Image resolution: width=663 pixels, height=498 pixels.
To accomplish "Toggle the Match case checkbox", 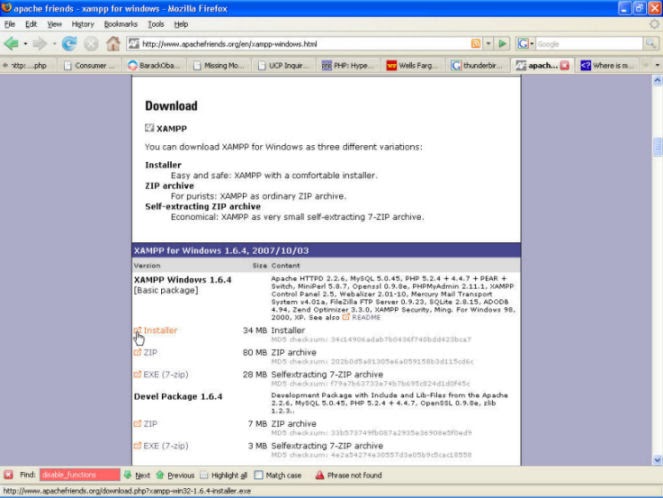I will click(x=258, y=475).
